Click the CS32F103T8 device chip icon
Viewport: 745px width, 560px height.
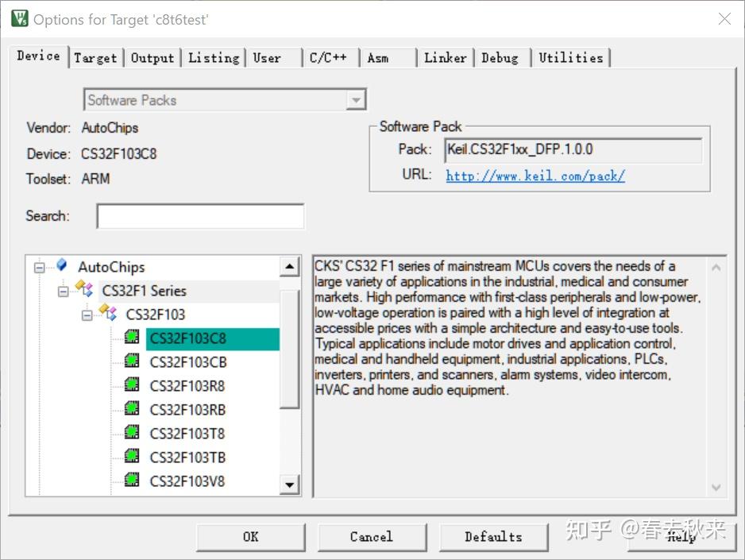(x=132, y=432)
